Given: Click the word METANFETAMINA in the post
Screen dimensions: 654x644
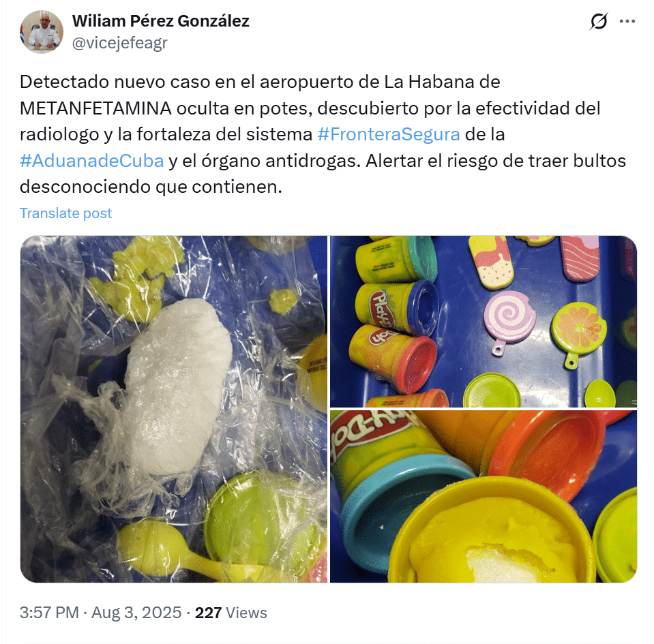Looking at the screenshot, I should [x=95, y=108].
